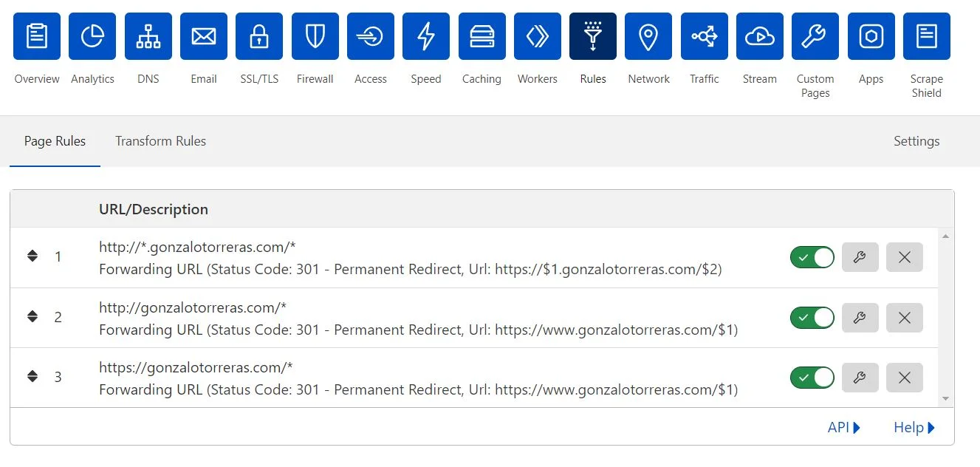Open the SSL/TLS padlock icon
This screenshot has height=467, width=980.
pyautogui.click(x=259, y=36)
